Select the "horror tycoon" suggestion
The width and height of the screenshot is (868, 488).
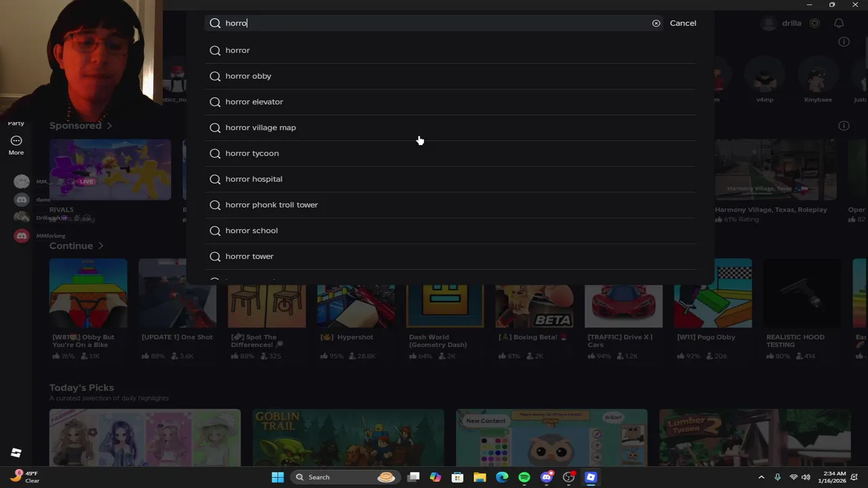450,153
